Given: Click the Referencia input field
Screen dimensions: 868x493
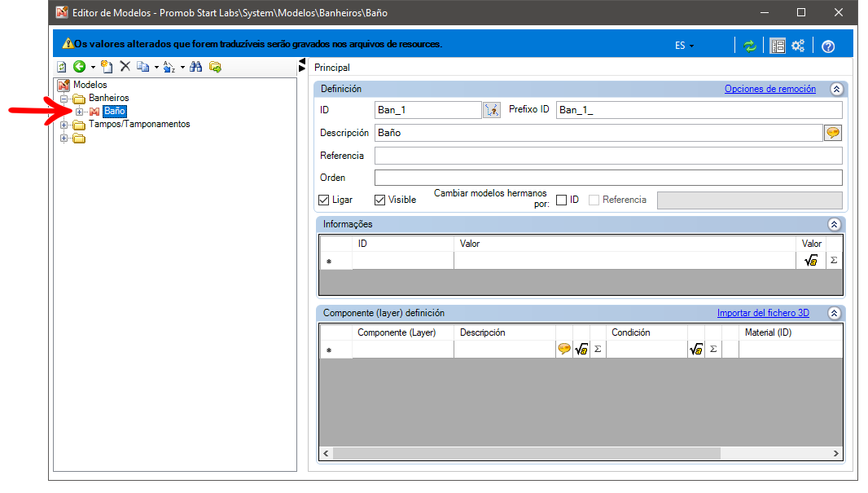Looking at the screenshot, I should [x=608, y=156].
